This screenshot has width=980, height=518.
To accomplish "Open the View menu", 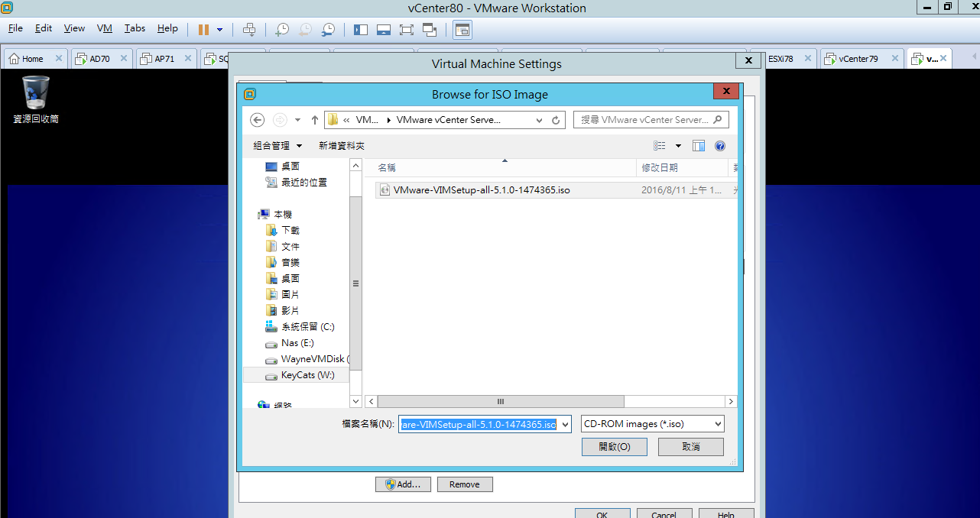I will click(x=74, y=28).
